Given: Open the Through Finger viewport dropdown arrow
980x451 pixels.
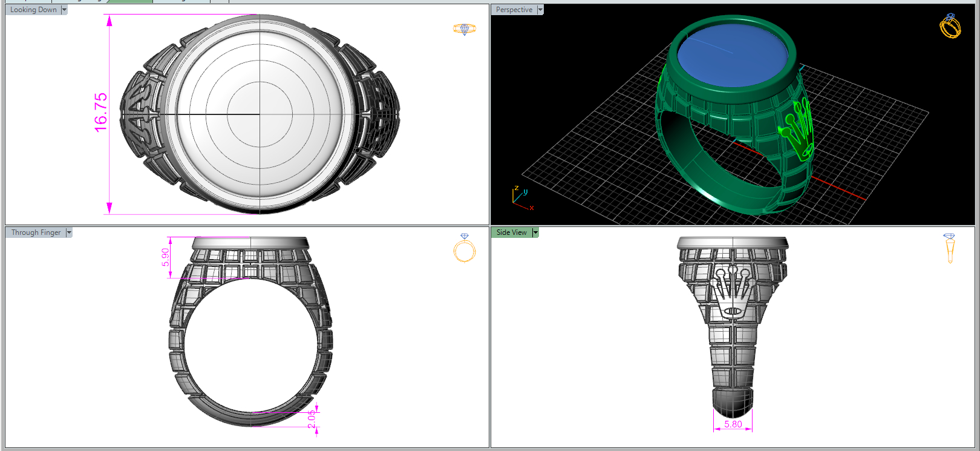Looking at the screenshot, I should point(69,232).
